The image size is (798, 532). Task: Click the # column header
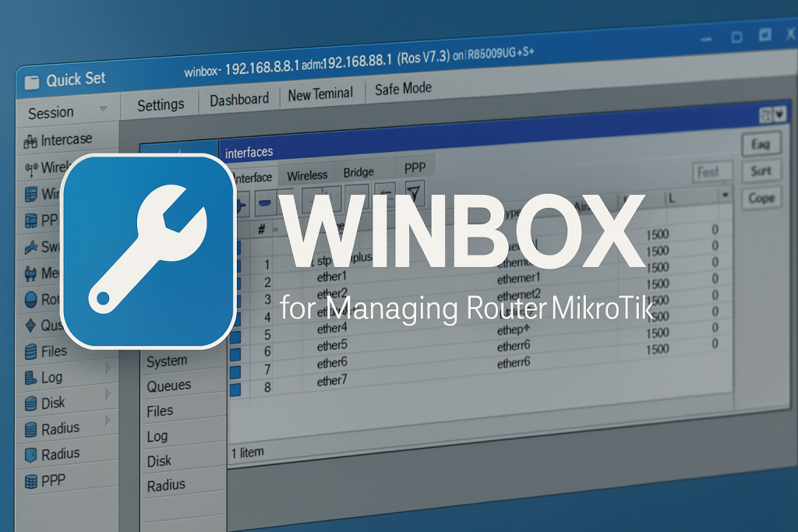pos(261,229)
